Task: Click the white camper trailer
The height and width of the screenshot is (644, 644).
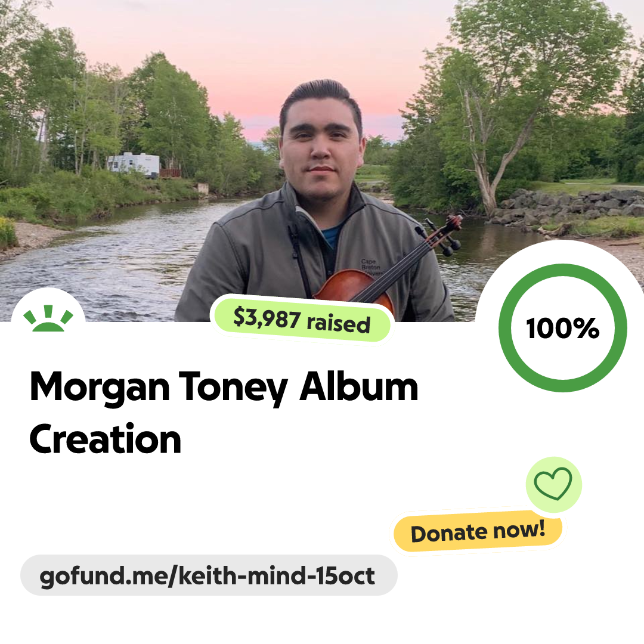Action: 133,165
